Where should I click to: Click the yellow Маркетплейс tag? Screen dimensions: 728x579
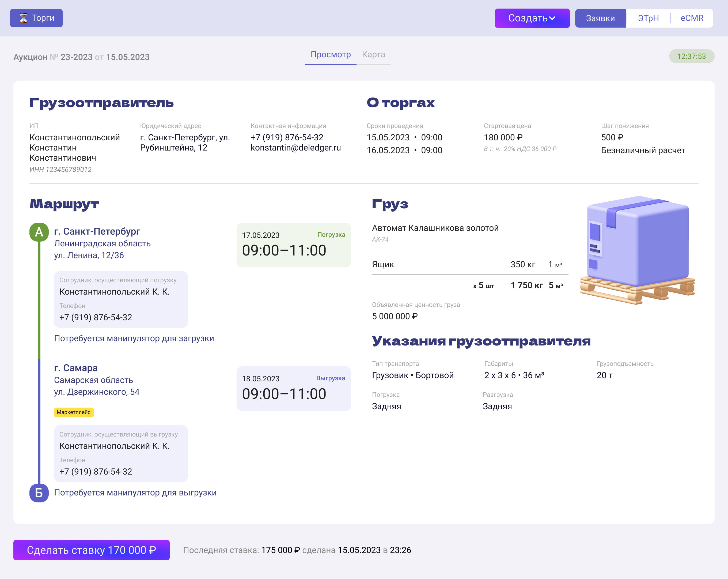pos(74,412)
